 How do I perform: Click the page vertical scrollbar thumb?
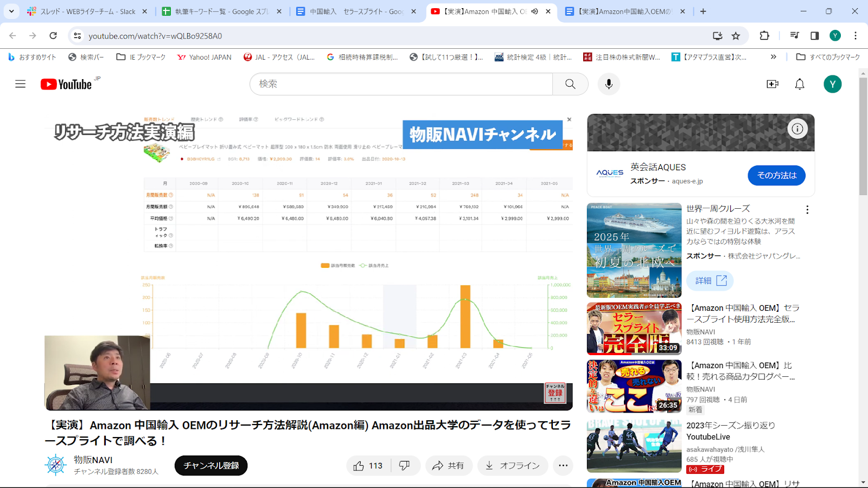(863, 136)
